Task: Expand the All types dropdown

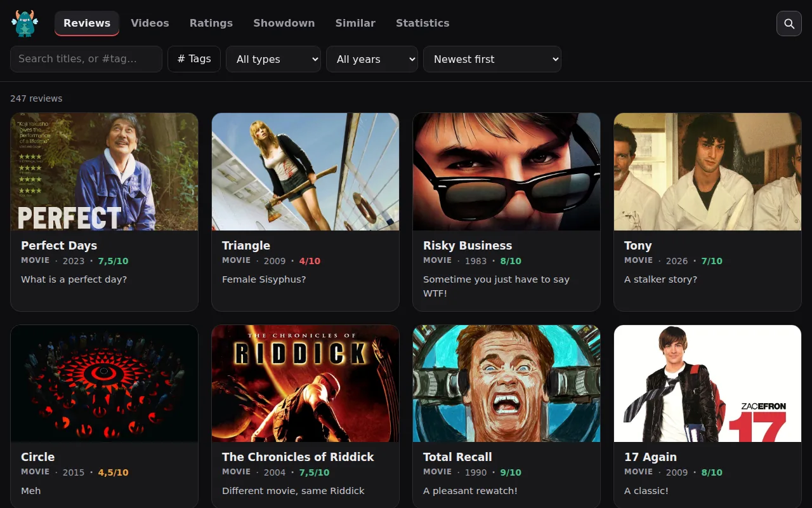Action: click(x=273, y=59)
